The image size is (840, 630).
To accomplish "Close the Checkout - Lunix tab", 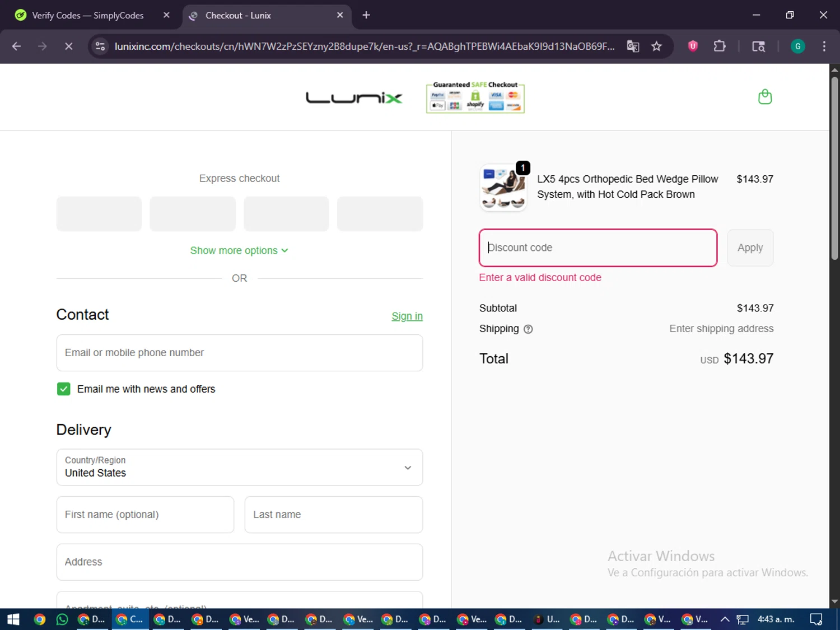I will tap(340, 15).
